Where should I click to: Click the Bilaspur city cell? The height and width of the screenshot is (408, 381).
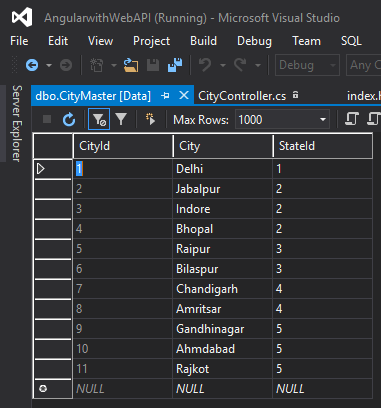tap(223, 269)
